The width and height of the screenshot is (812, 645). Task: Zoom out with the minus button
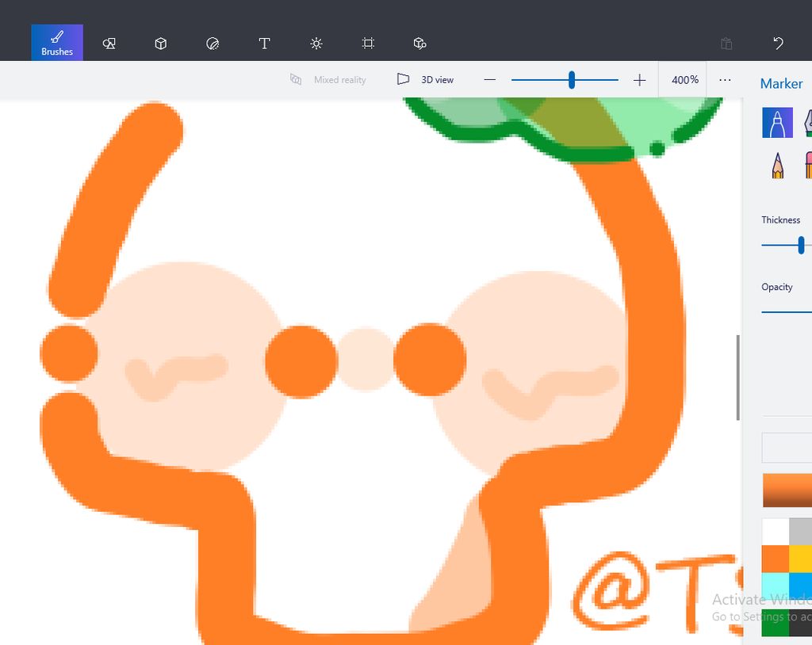(x=490, y=80)
